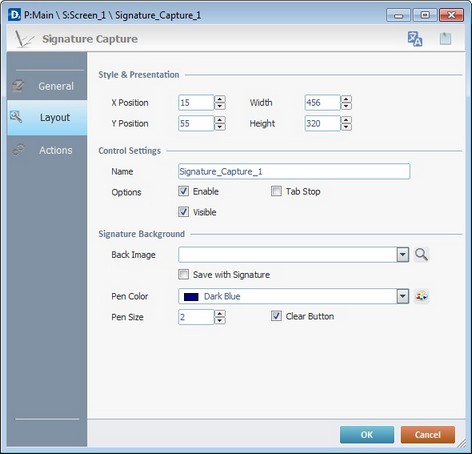Viewport: 472px width, 454px height.
Task: Open custom color palette for Pen Color
Action: coord(421,296)
